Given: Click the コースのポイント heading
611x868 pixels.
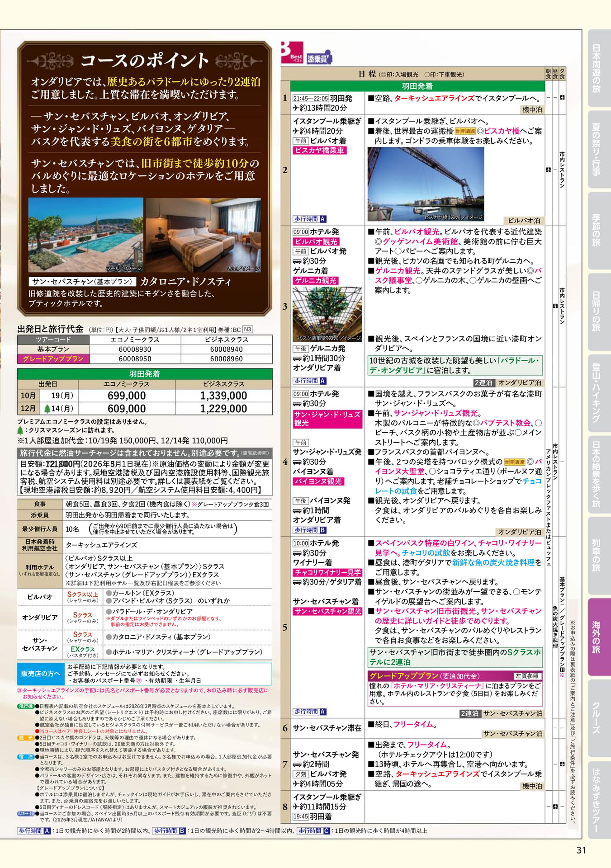Looking at the screenshot, I should [145, 60].
